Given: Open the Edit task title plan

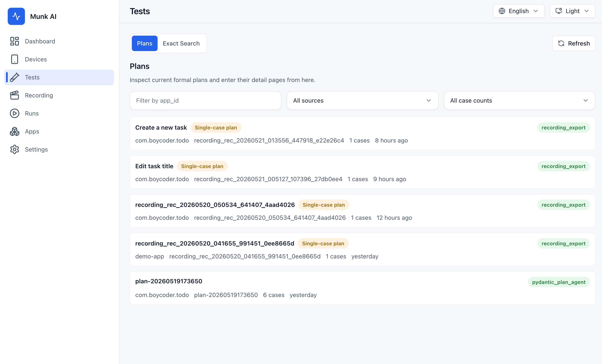Looking at the screenshot, I should 154,166.
